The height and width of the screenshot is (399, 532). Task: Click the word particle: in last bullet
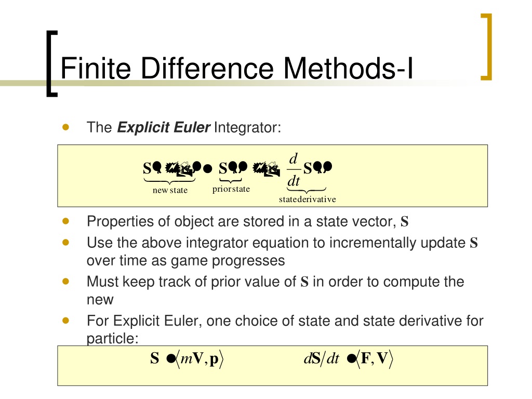click(x=113, y=339)
